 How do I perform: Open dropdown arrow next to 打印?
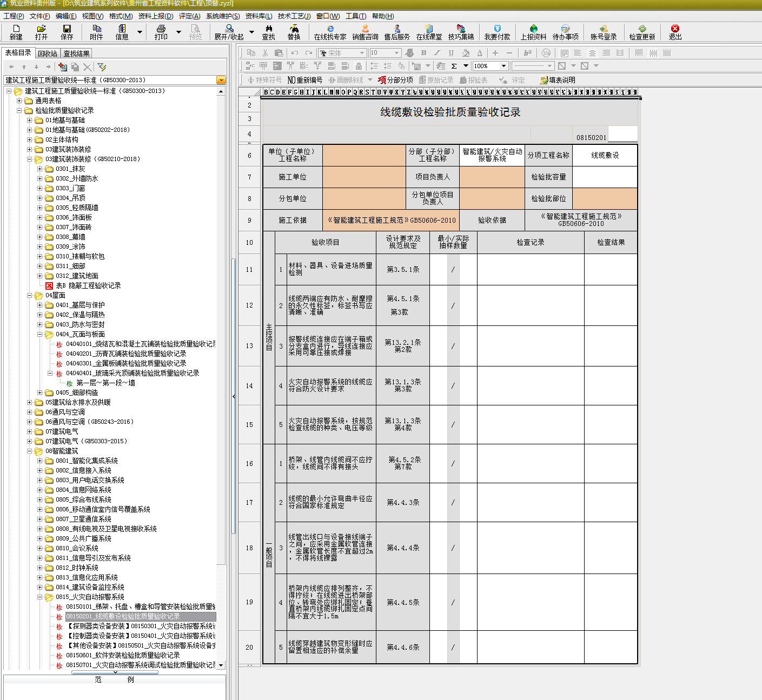[x=178, y=32]
